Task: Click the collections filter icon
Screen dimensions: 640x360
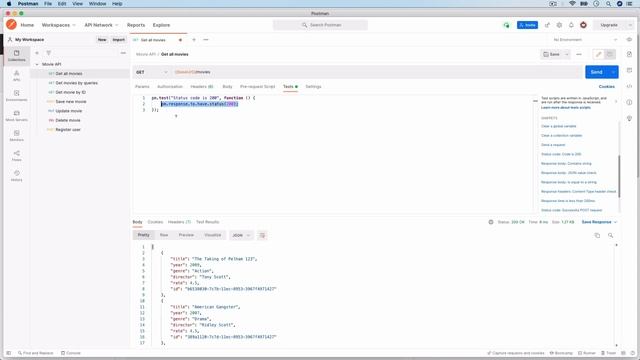Action: click(49, 53)
